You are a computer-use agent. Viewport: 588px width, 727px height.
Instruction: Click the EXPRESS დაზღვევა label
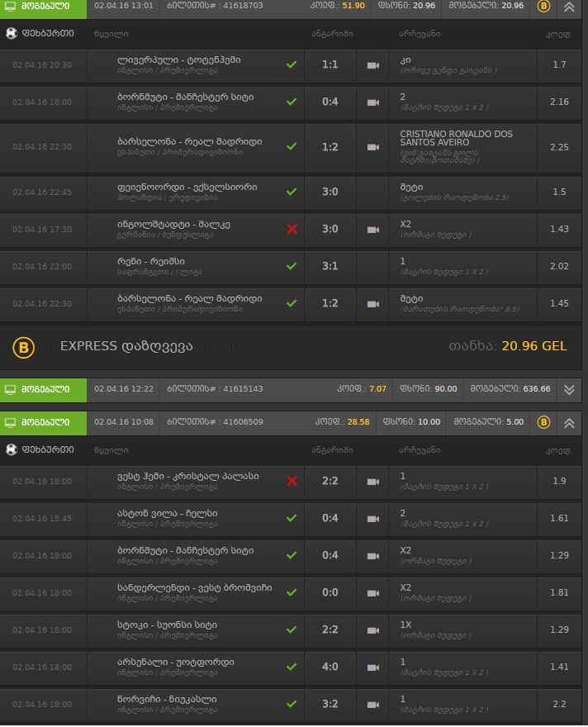pos(126,347)
